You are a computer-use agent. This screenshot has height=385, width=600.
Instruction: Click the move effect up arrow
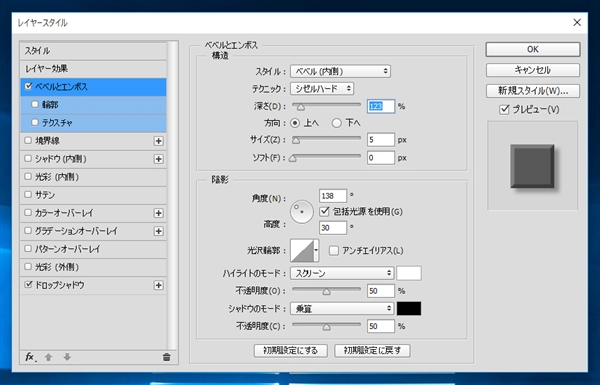tap(48, 357)
